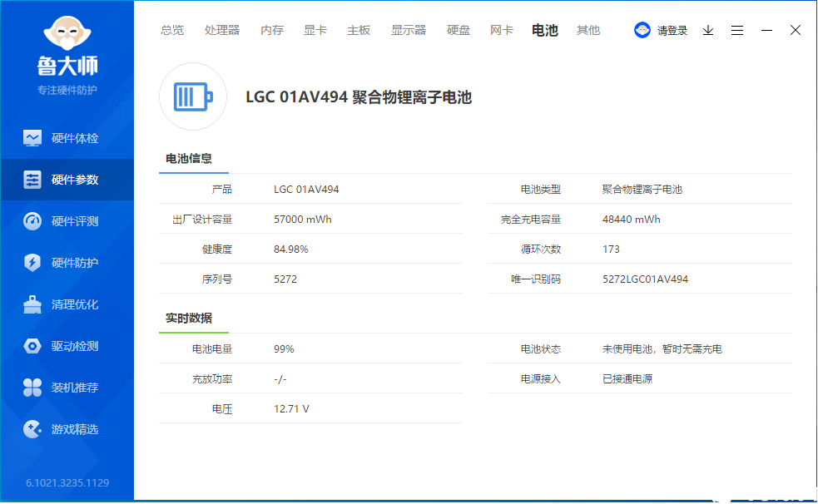Image resolution: width=818 pixels, height=504 pixels.
Task: Switch to the 主板 tab
Action: [x=359, y=30]
